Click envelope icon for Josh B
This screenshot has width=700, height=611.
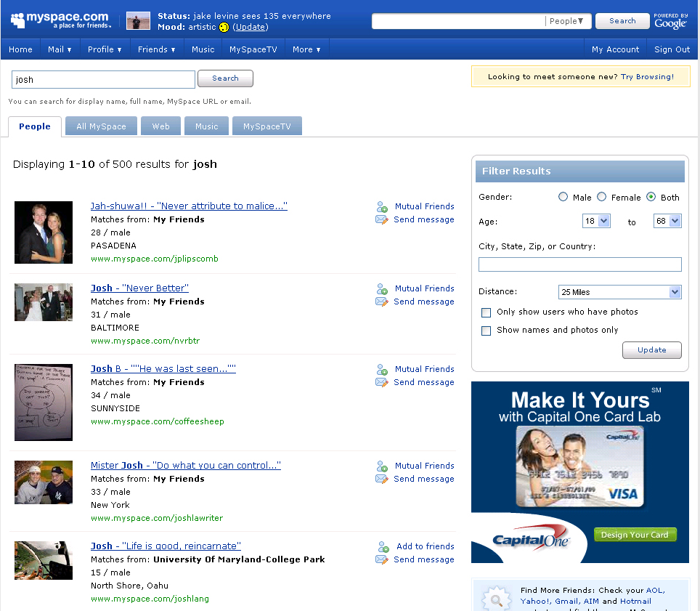click(x=382, y=382)
